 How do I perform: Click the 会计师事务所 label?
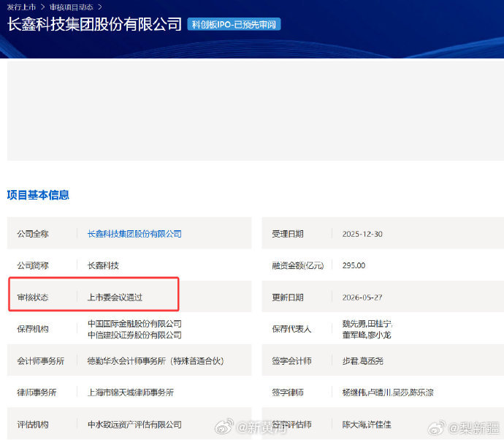(40, 361)
